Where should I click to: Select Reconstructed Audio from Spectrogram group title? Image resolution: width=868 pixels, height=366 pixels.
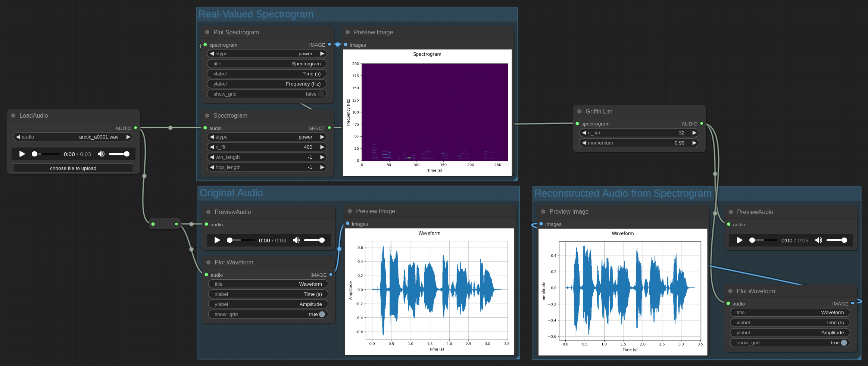[623, 193]
